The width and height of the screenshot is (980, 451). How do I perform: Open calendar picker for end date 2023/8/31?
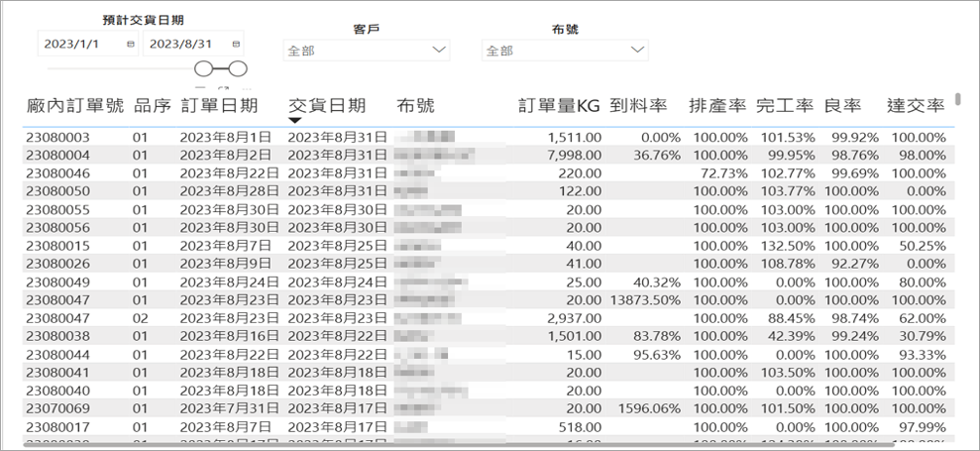click(x=236, y=44)
